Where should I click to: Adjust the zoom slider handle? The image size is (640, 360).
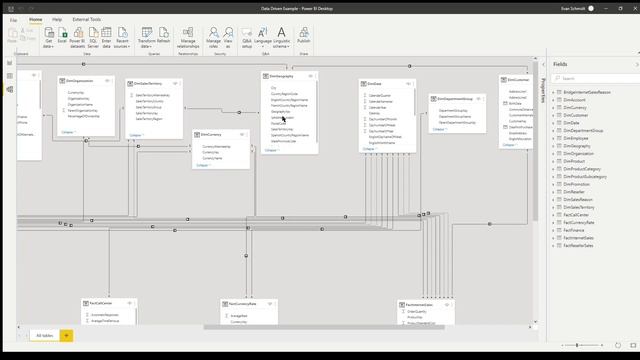coord(577,345)
